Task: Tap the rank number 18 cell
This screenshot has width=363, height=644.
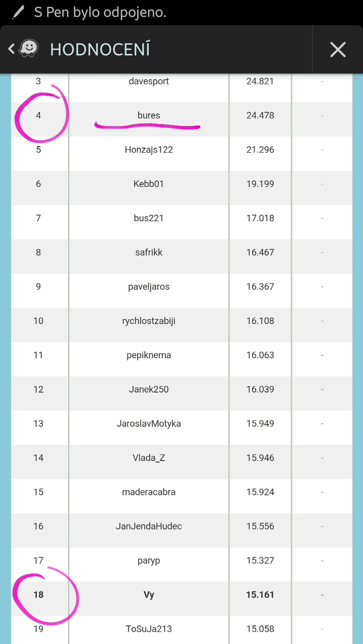Action: pyautogui.click(x=38, y=595)
